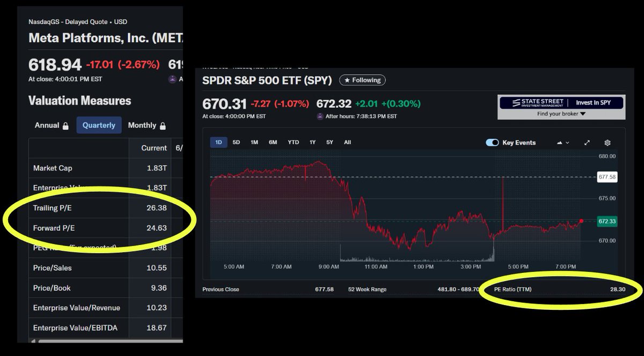Click the Current column header
The image size is (644, 356).
pos(154,148)
